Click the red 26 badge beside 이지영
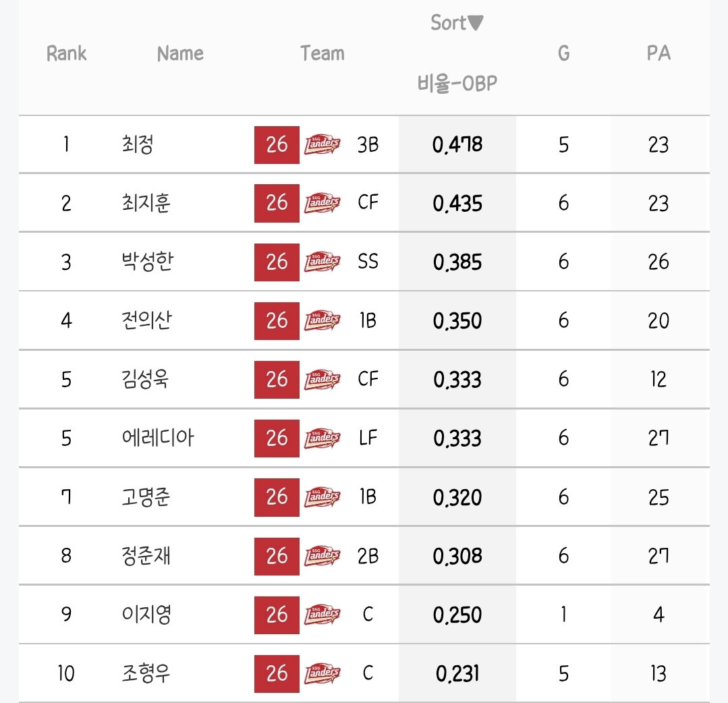Viewport: 728px width, 703px height. coord(277,615)
